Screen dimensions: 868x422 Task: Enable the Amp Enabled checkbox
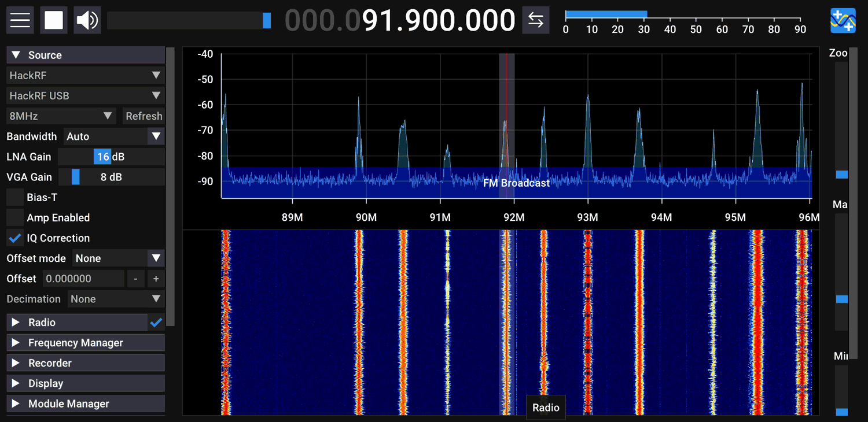tap(15, 217)
